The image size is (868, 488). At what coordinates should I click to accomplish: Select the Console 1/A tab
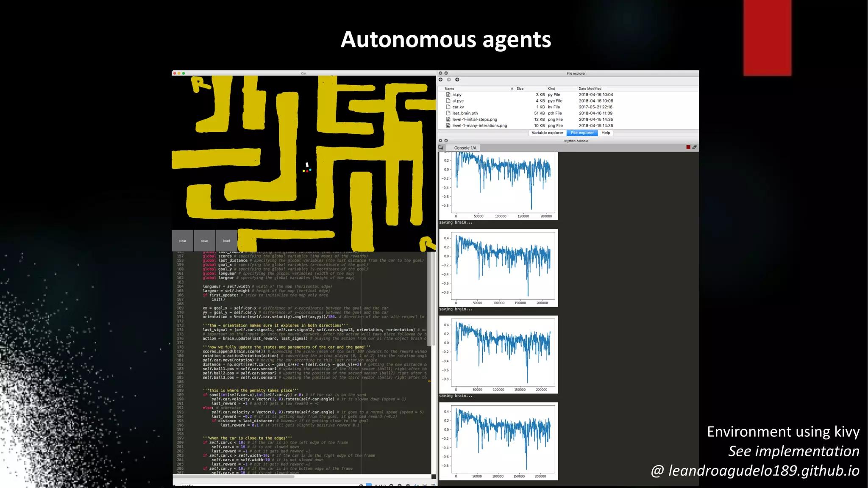(x=465, y=148)
